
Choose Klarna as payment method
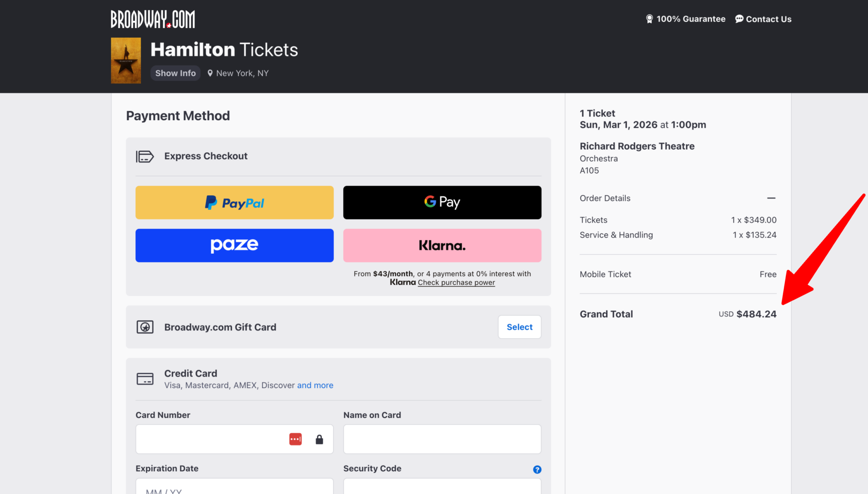(x=442, y=245)
